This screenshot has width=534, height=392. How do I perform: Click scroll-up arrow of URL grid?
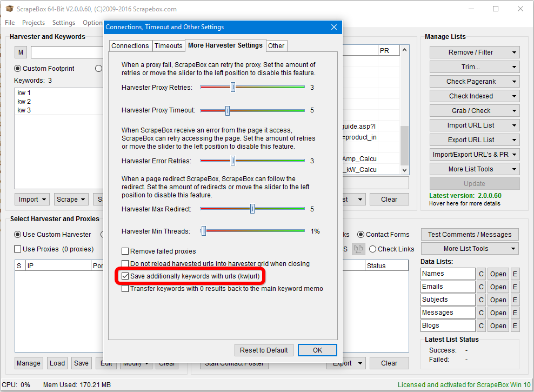(405, 50)
